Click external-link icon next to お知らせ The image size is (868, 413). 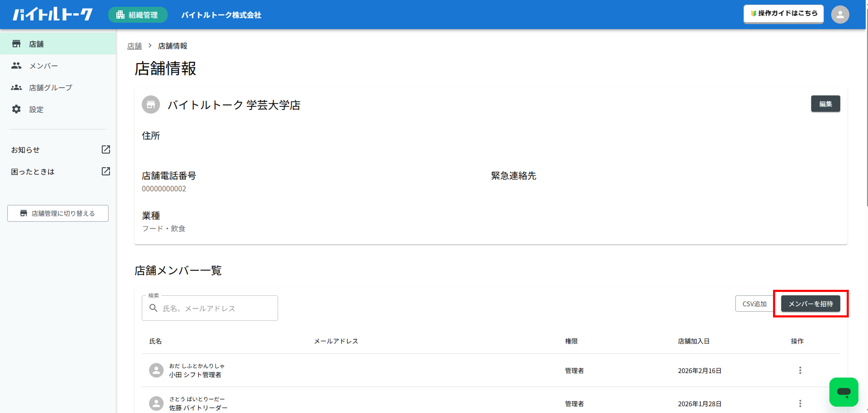click(x=106, y=150)
